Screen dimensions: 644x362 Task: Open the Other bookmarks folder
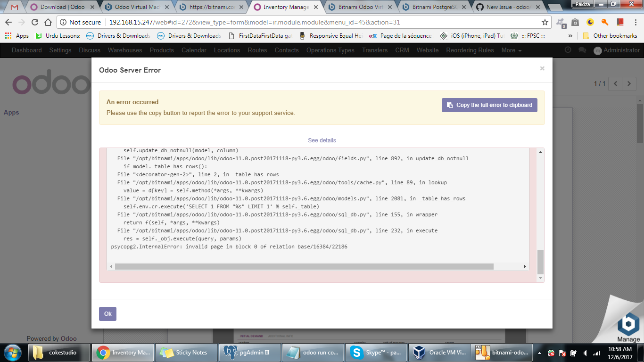click(610, 36)
